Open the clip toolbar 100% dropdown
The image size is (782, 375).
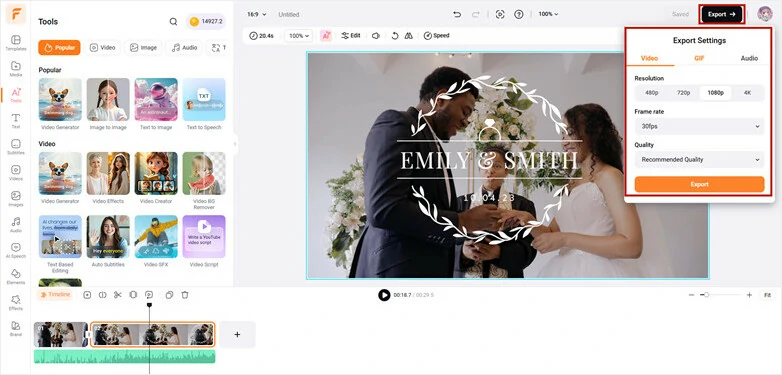click(300, 36)
